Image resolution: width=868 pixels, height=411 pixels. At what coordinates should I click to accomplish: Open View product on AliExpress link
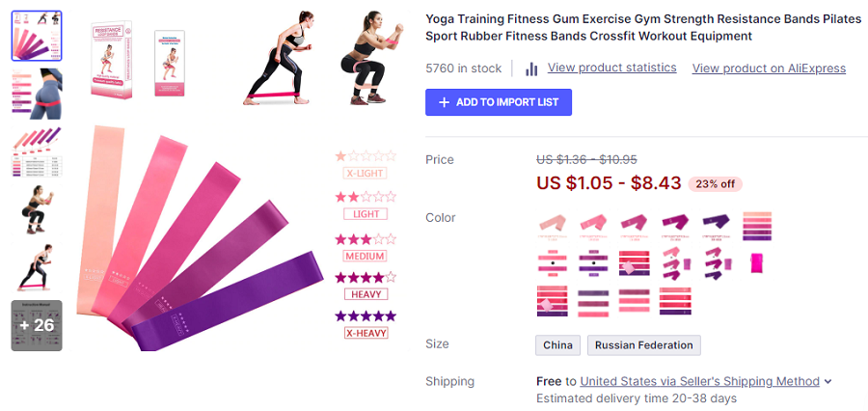769,68
